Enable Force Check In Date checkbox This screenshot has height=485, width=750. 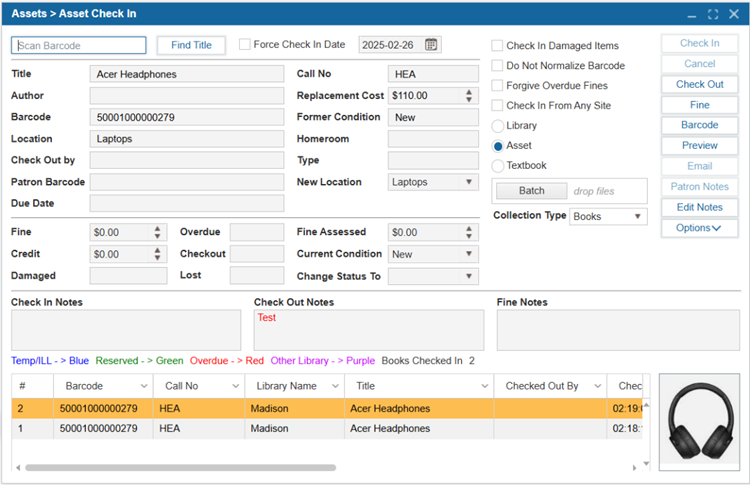click(244, 44)
